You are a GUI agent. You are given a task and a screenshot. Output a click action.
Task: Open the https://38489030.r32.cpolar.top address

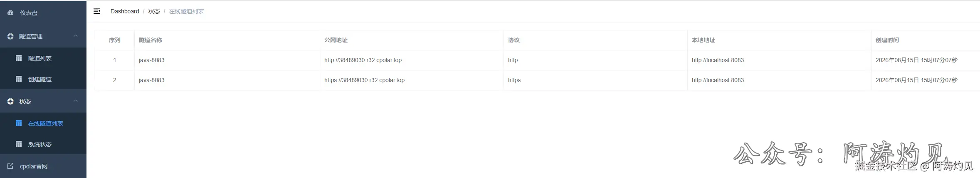tap(364, 80)
